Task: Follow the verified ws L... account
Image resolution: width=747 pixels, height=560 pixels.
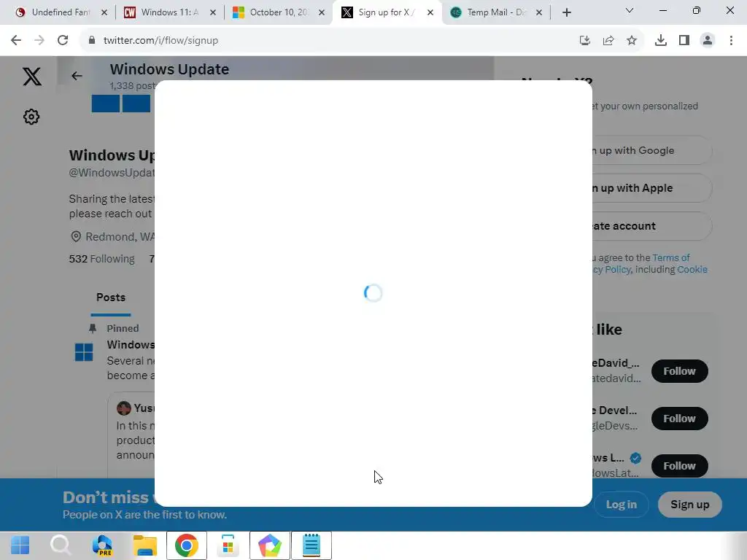Action: pos(679,466)
